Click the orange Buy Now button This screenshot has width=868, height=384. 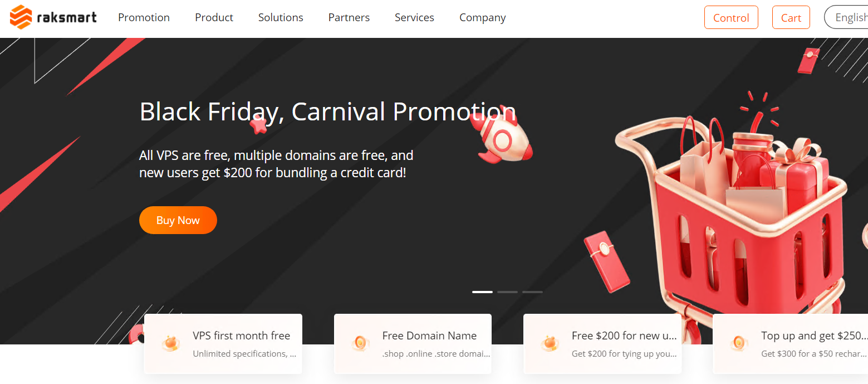click(x=178, y=220)
